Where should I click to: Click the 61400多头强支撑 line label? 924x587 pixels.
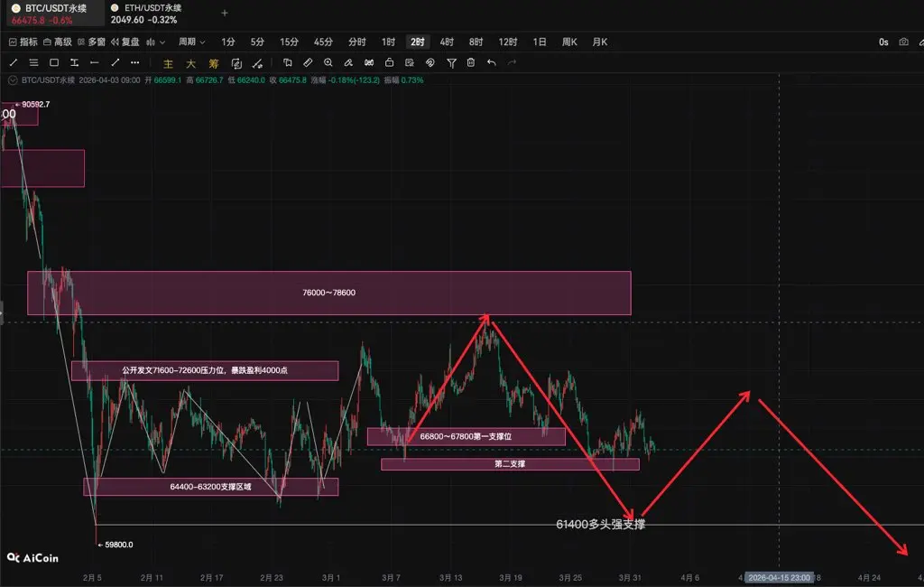600,525
